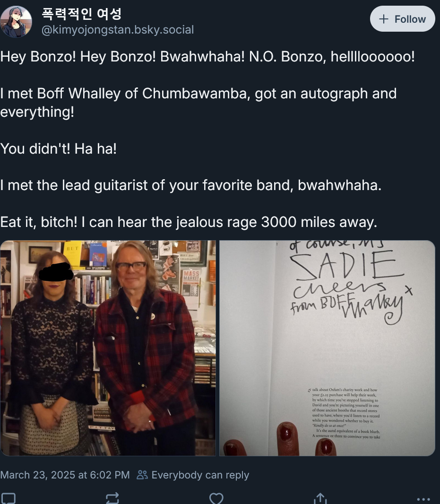
Task: Open the @kimyojongstan.bsky.social handle link
Action: click(x=118, y=30)
